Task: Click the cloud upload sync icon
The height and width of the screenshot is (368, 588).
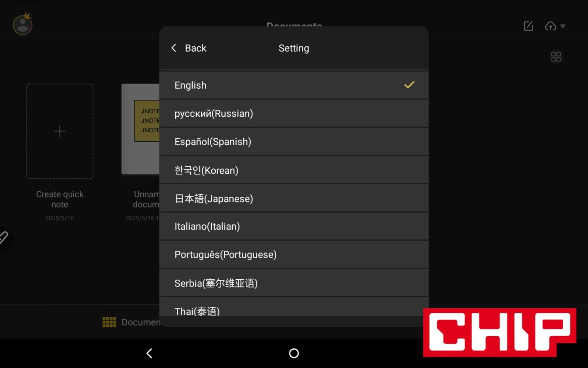Action: tap(550, 26)
